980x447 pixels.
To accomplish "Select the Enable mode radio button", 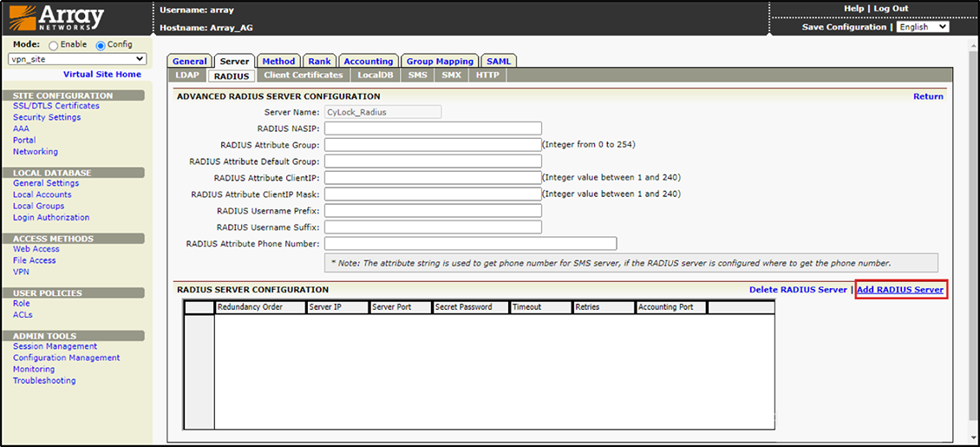I will click(54, 45).
